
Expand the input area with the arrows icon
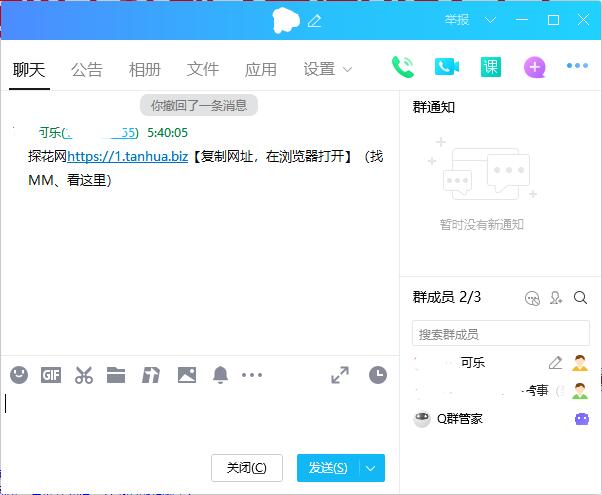point(340,375)
